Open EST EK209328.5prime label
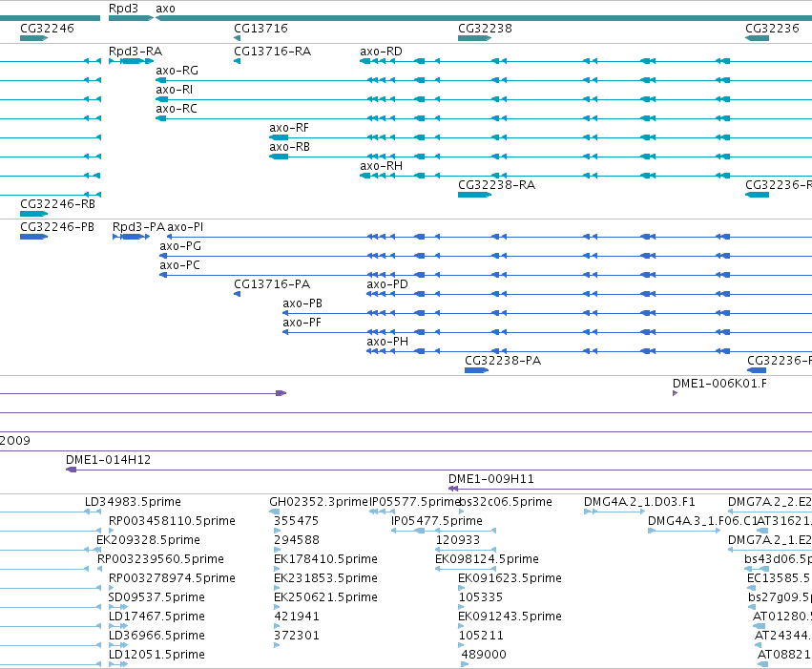 tap(148, 540)
